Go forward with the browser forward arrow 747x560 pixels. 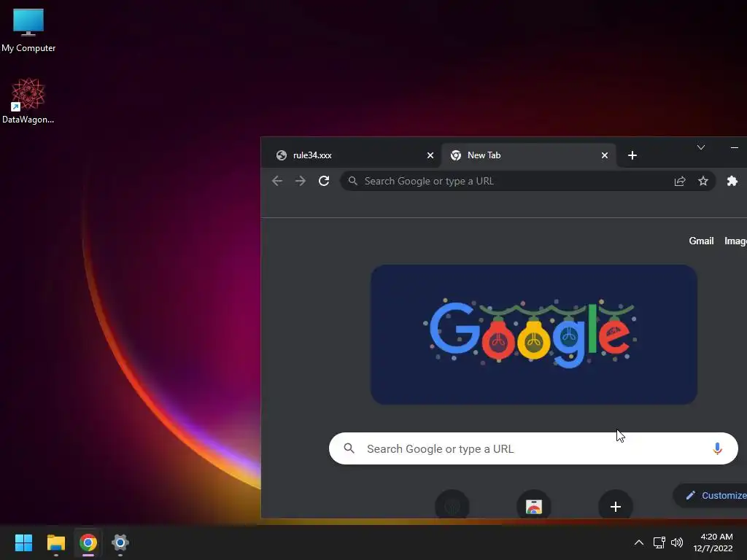(300, 181)
